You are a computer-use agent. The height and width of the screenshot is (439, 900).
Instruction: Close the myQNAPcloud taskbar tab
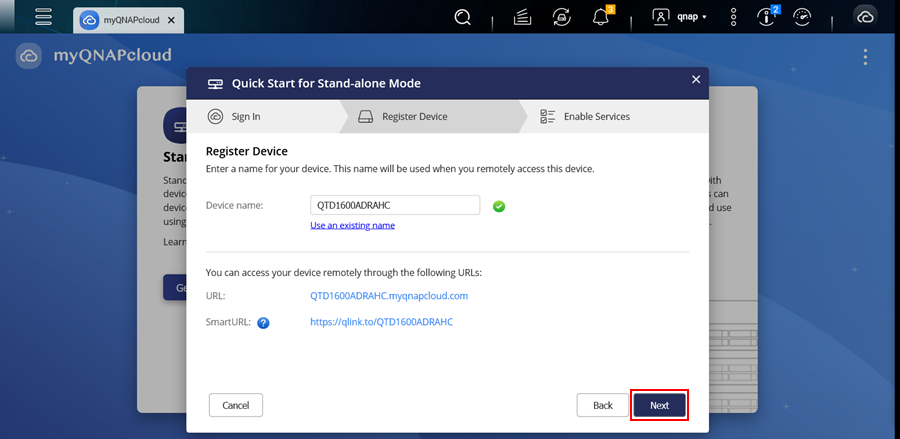pos(171,20)
